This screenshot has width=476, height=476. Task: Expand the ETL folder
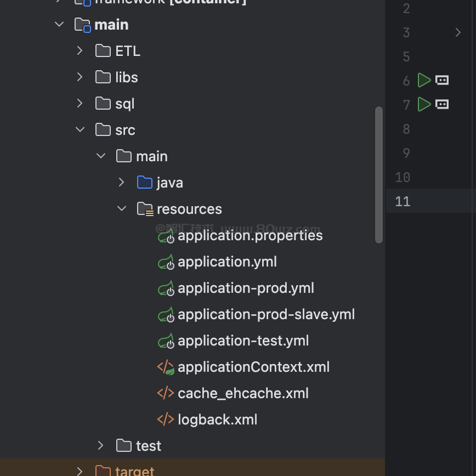[x=80, y=51]
